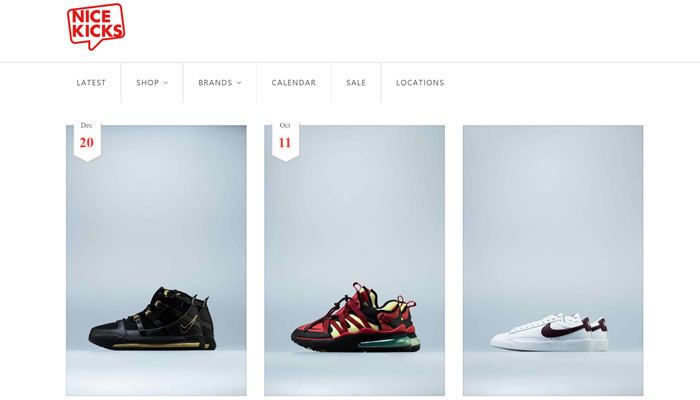Select the white low-top Blazer sneaker
Screen dimensions: 700x400
pos(550,332)
